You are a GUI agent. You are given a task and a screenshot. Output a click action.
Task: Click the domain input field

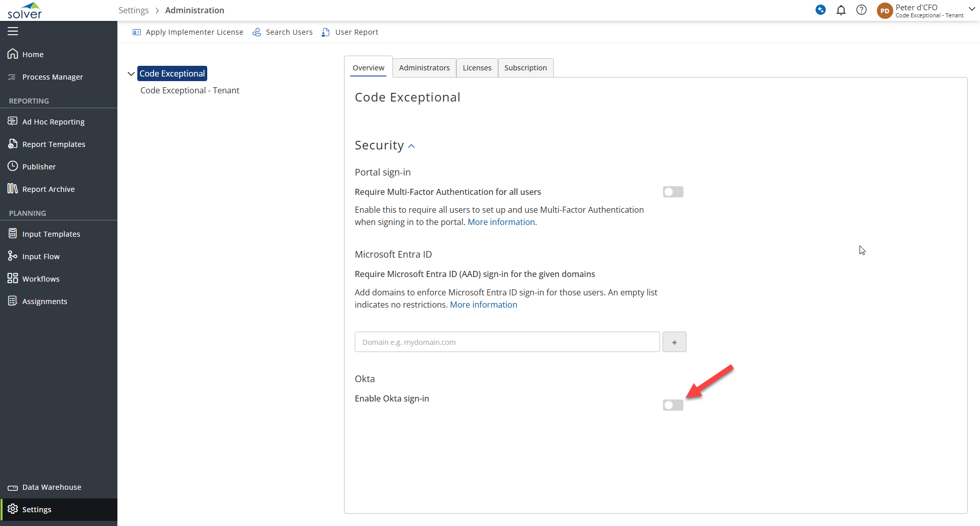pos(507,342)
